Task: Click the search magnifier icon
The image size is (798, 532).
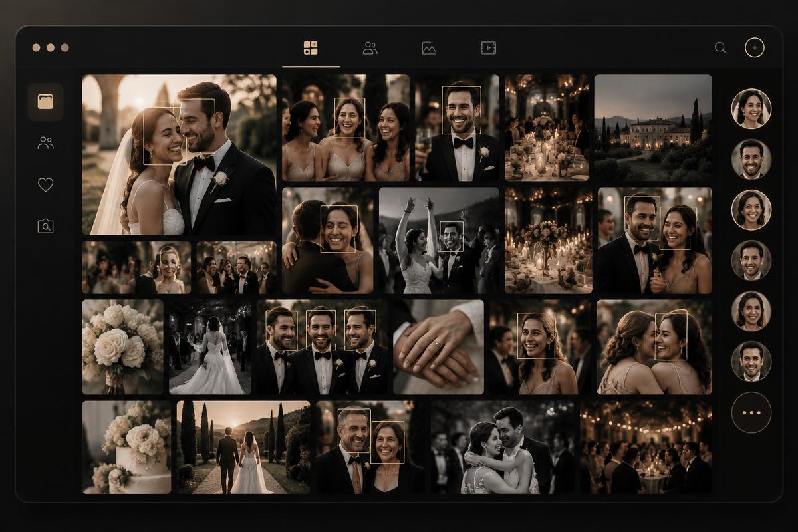Action: point(720,47)
